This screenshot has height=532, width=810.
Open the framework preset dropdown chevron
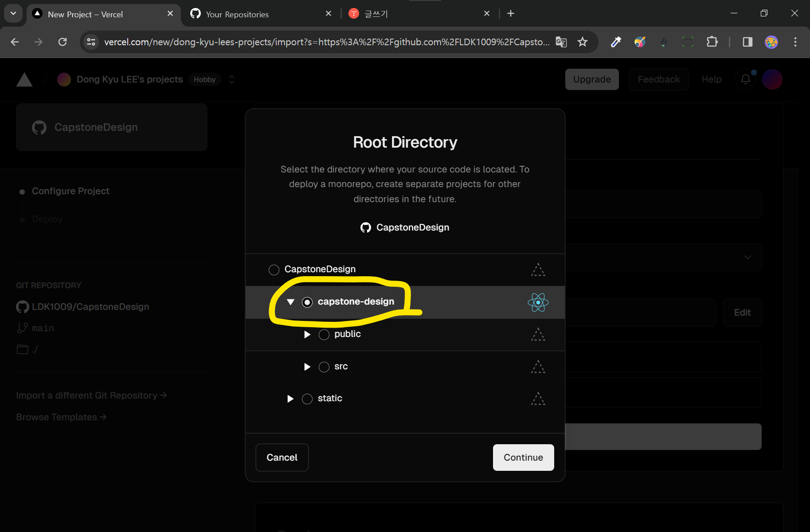747,257
